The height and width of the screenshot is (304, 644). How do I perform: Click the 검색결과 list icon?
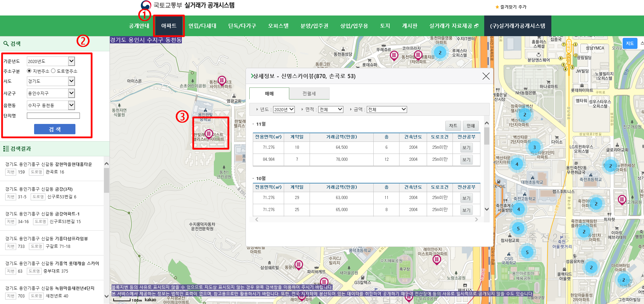click(x=6, y=149)
